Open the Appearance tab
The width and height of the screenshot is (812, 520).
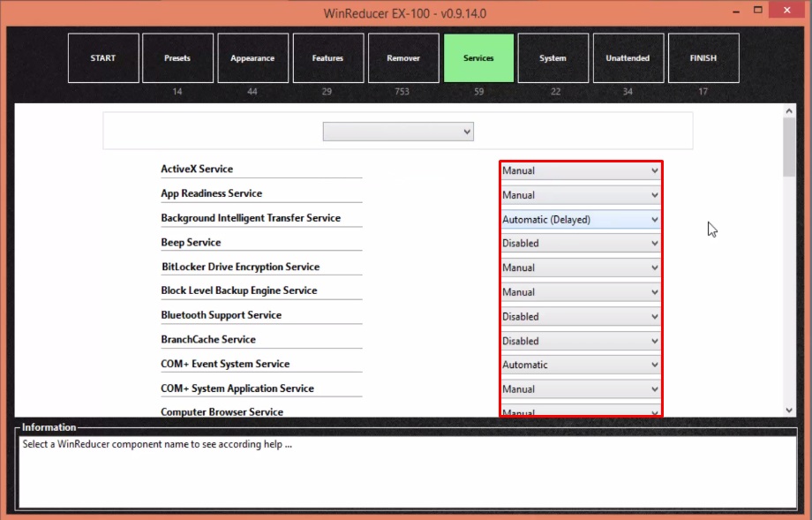pyautogui.click(x=252, y=58)
